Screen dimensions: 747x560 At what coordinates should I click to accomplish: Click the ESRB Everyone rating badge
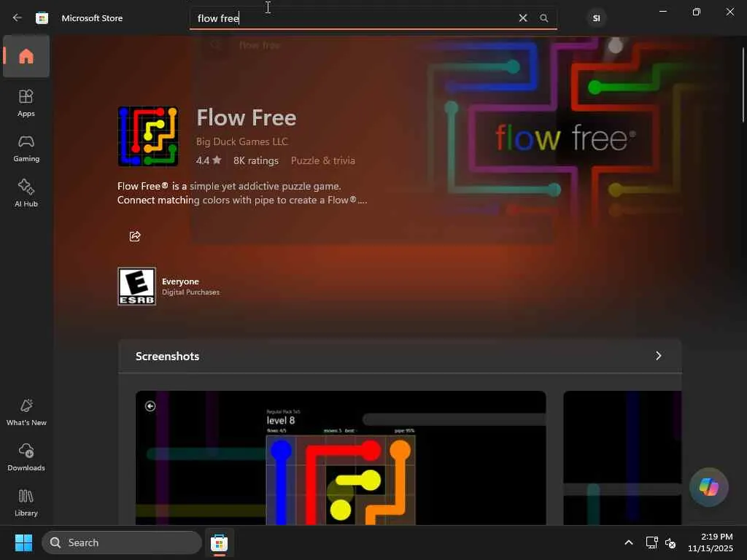[x=136, y=286]
